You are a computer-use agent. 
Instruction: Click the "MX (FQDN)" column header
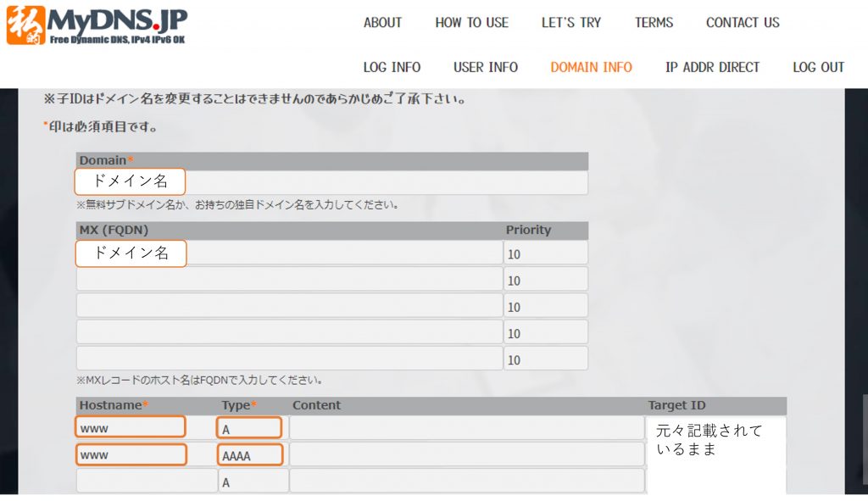(x=114, y=230)
